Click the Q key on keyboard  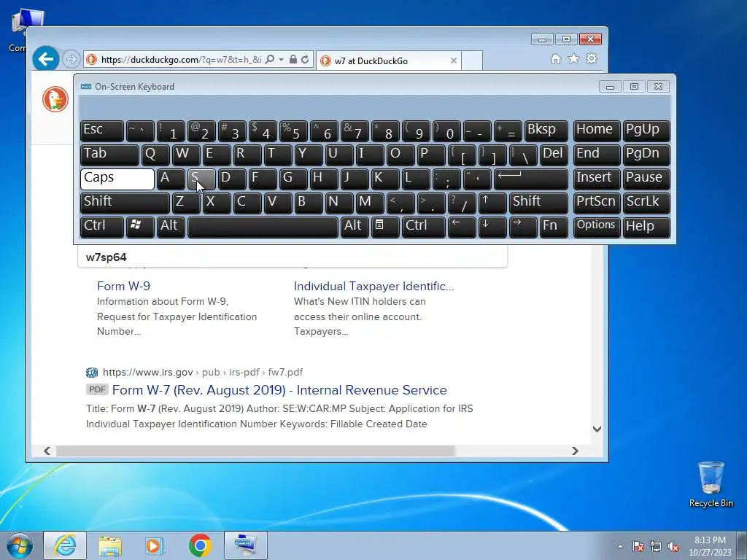[x=155, y=155]
